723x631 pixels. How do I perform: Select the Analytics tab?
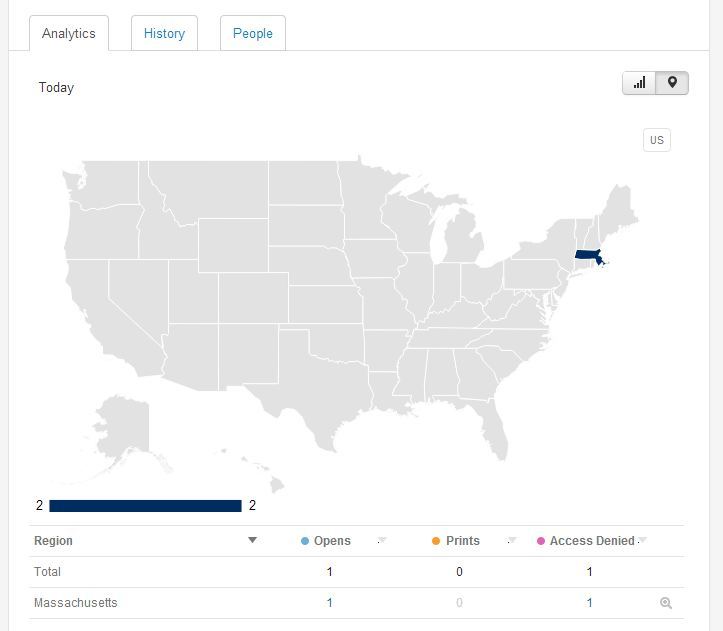tap(69, 33)
